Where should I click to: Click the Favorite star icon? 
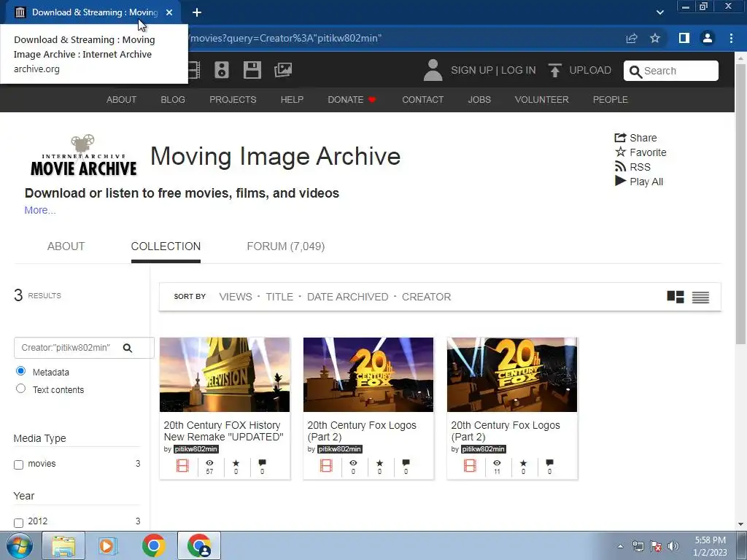[620, 152]
